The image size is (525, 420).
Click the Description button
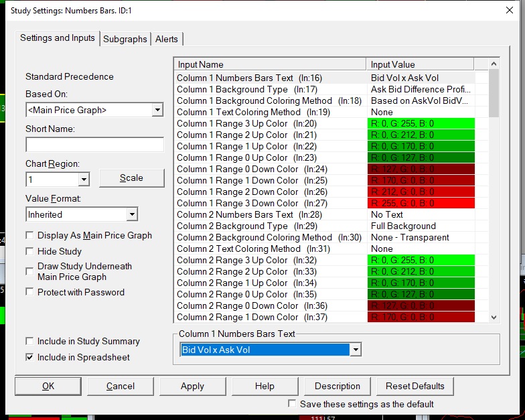click(337, 386)
